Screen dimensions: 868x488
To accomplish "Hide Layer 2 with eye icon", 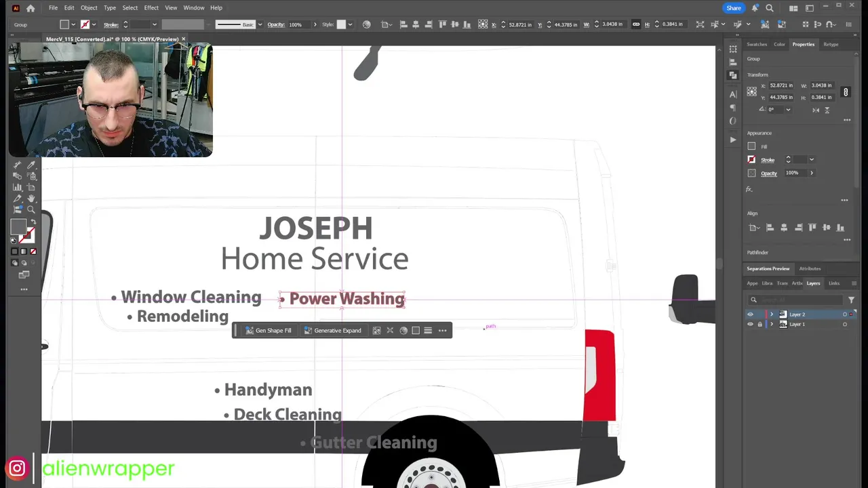I will pyautogui.click(x=750, y=314).
